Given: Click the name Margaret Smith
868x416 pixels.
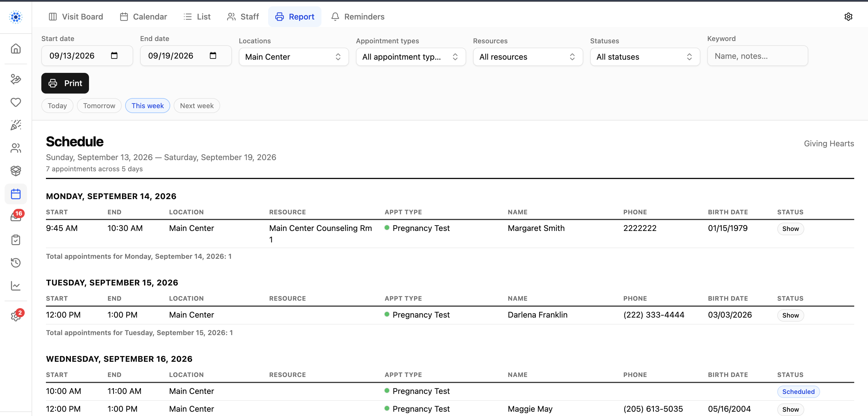Looking at the screenshot, I should 536,228.
